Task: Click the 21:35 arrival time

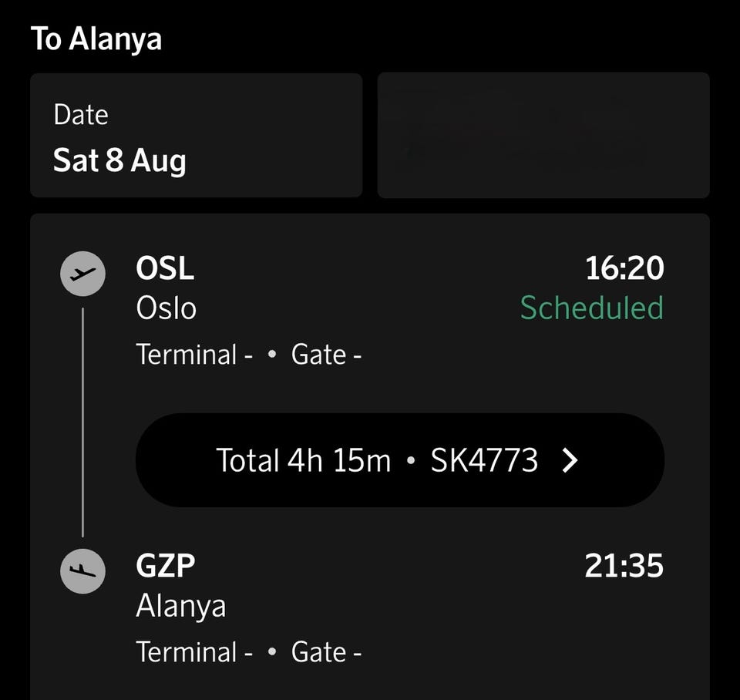Action: [624, 566]
